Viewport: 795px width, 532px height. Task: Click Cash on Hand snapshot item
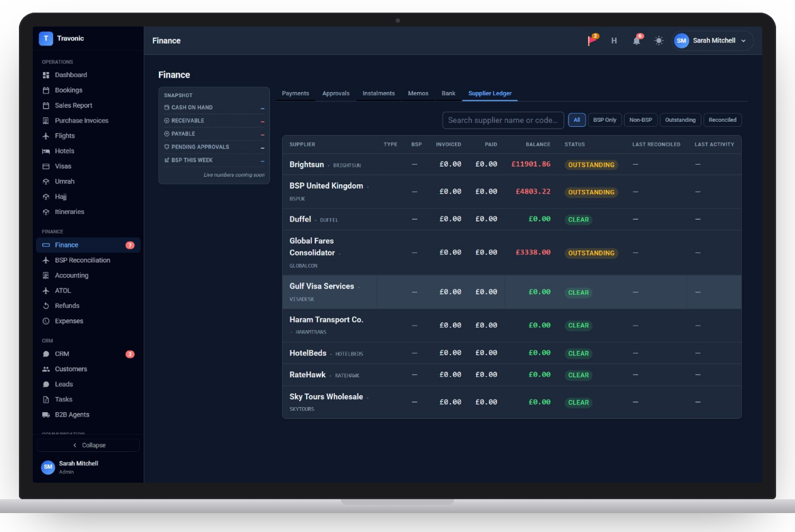click(x=214, y=107)
